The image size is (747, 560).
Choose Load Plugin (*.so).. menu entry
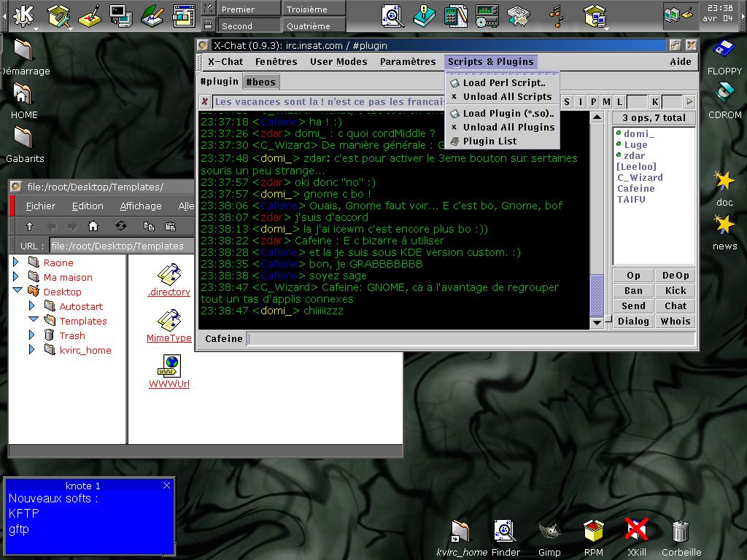(503, 113)
